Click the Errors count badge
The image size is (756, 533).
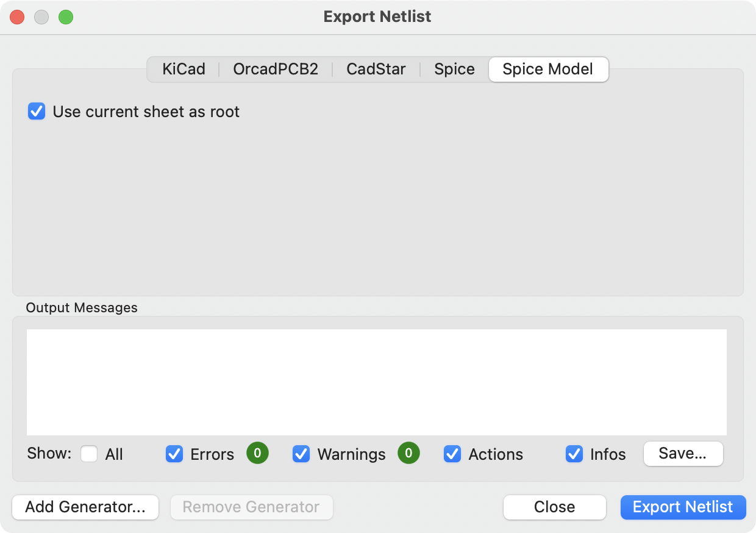(x=257, y=454)
